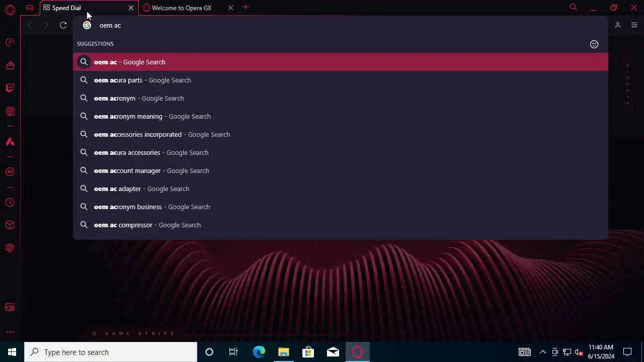This screenshot has height=362, width=644.
Task: Close the Speed Dial tab
Action: tap(131, 8)
